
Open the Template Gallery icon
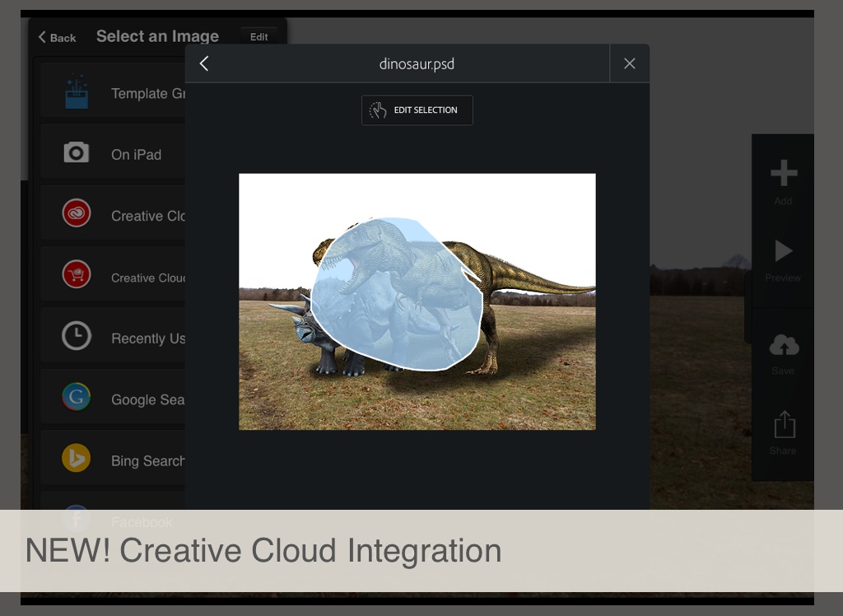click(x=77, y=92)
